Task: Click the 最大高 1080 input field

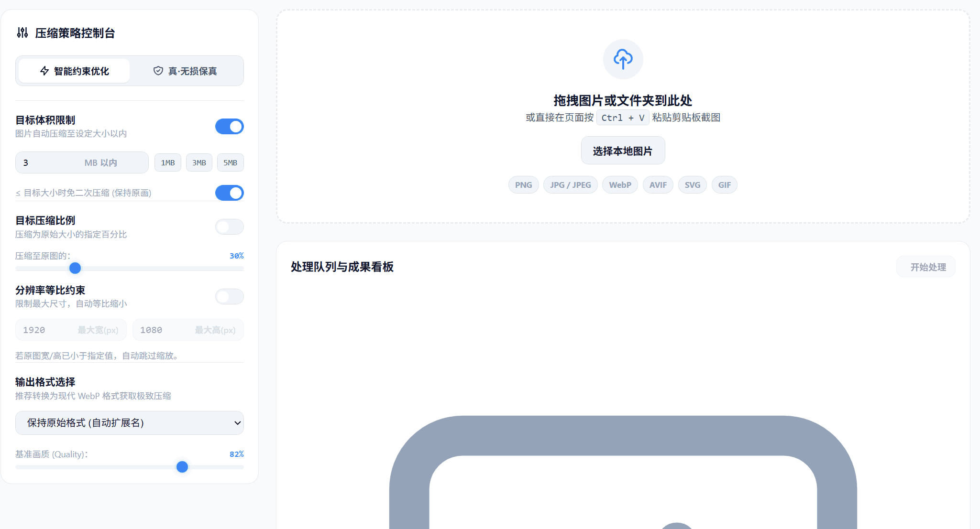Action: tap(188, 330)
